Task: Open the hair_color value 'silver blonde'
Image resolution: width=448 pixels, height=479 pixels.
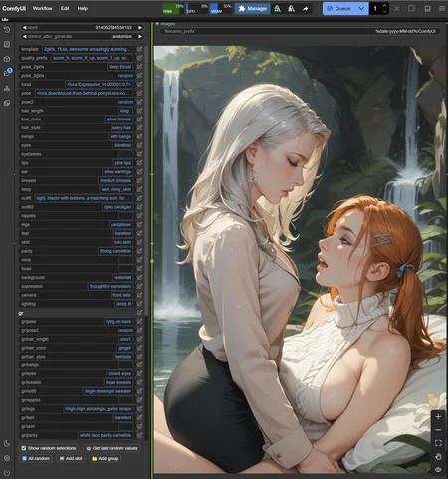Action: pos(118,120)
